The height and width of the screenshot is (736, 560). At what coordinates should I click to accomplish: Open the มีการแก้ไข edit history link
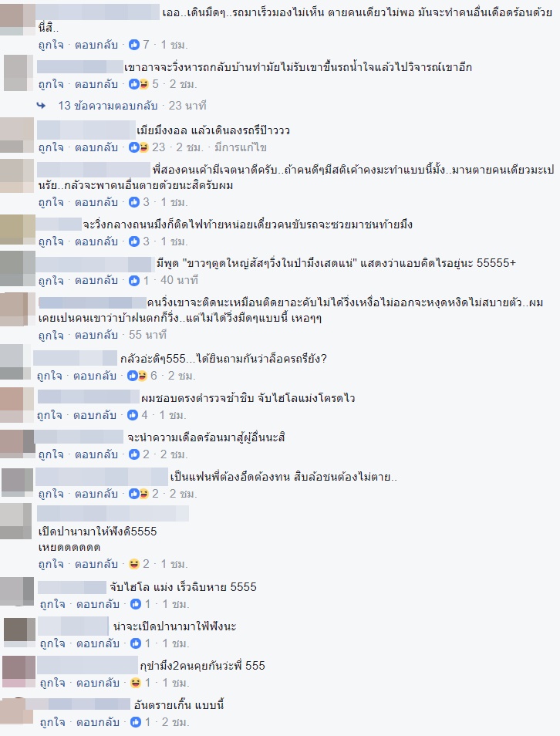pos(241,147)
